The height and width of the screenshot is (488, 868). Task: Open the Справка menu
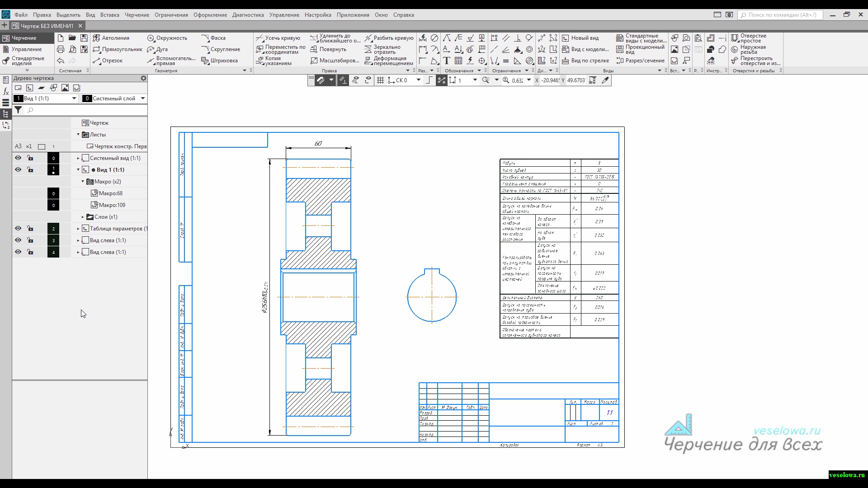[404, 15]
